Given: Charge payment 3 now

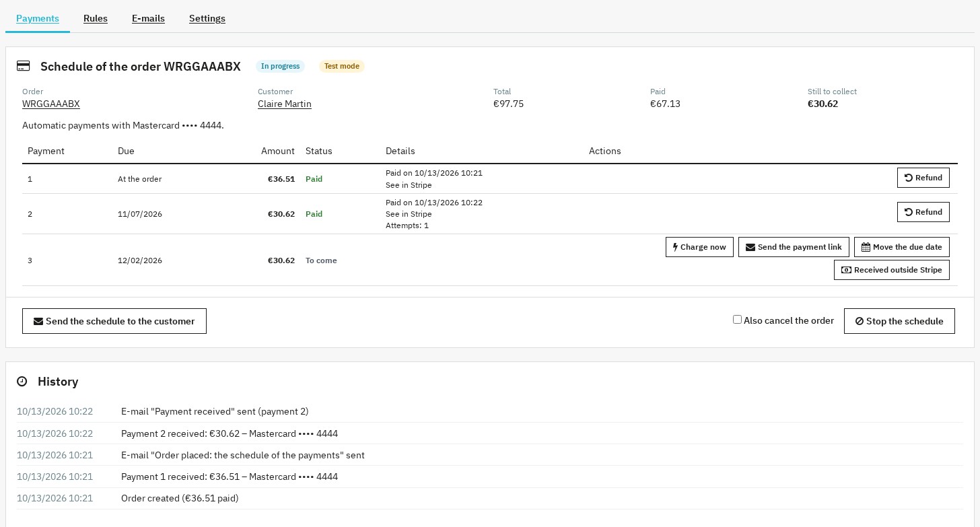Looking at the screenshot, I should click(x=699, y=247).
